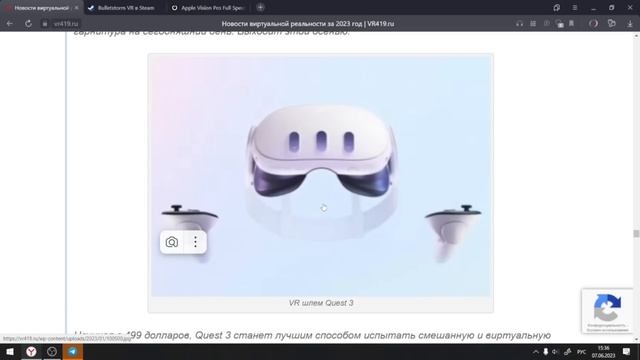
Task: Open the downloads arrow icon
Action: coord(630,24)
